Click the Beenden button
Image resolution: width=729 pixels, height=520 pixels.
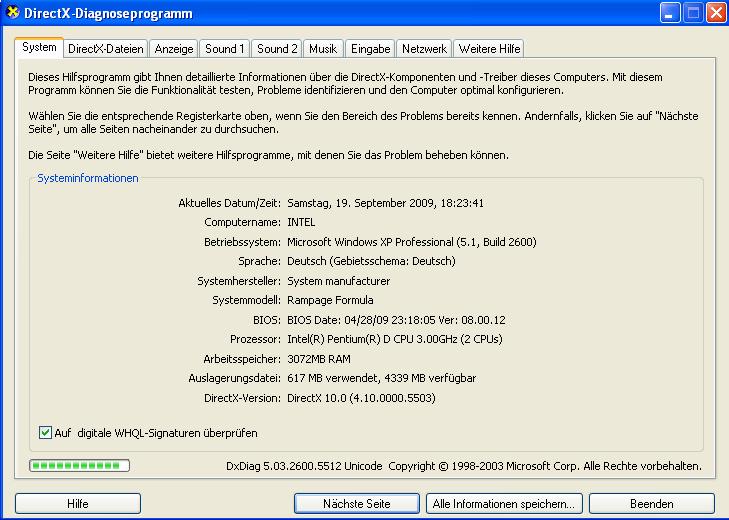[651, 503]
